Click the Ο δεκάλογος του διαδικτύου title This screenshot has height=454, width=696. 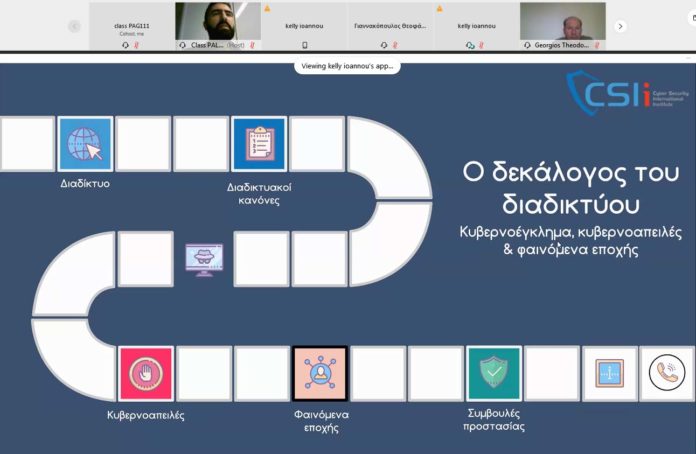(571, 188)
